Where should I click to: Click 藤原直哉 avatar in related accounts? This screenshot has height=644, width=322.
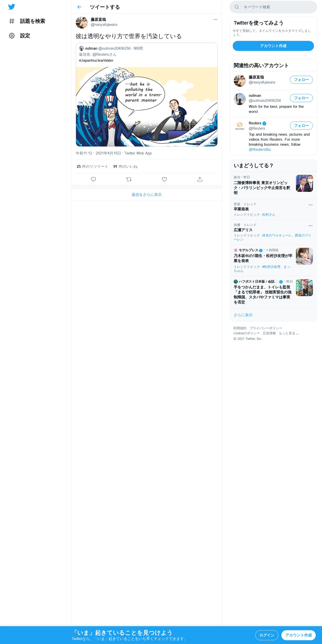point(240,81)
